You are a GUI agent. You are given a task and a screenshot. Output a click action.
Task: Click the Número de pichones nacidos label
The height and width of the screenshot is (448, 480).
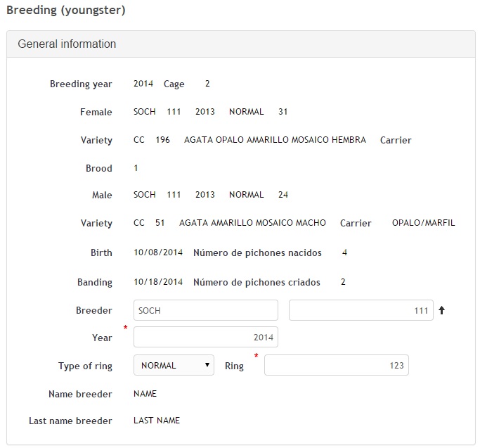(x=257, y=252)
